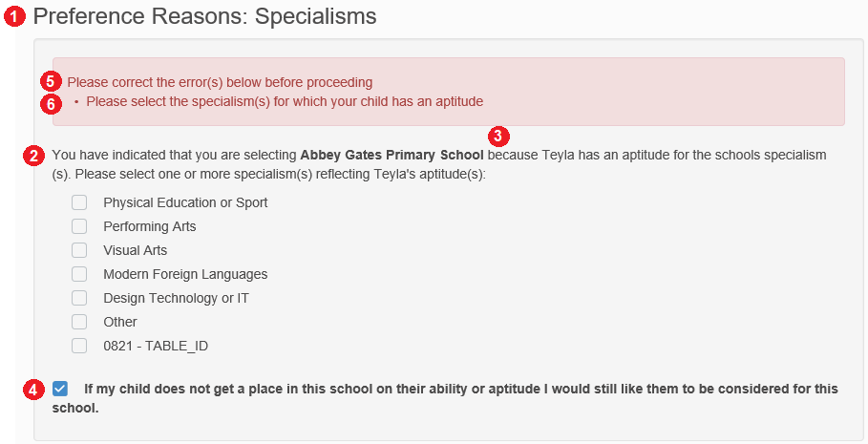Toggle the 0821 - TABLE_ID checkbox
The image size is (868, 444).
[79, 346]
